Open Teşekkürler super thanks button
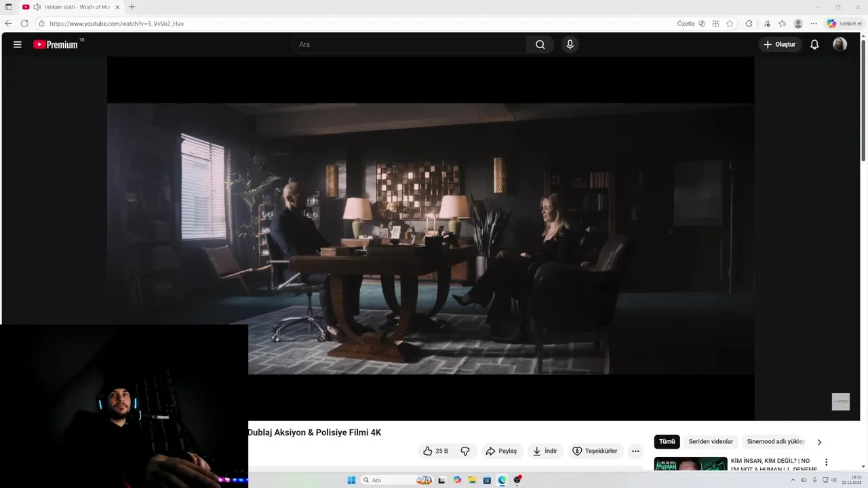Image resolution: width=868 pixels, height=488 pixels. point(595,451)
